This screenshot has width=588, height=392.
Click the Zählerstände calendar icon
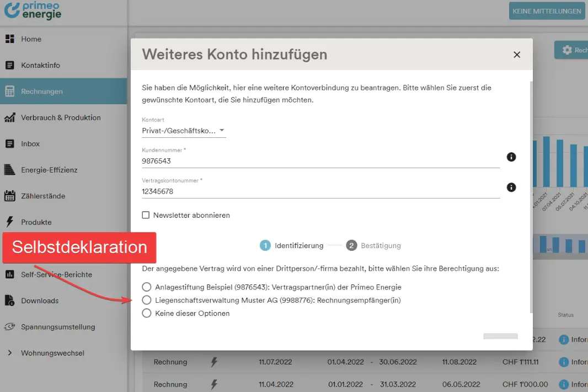[x=9, y=196]
